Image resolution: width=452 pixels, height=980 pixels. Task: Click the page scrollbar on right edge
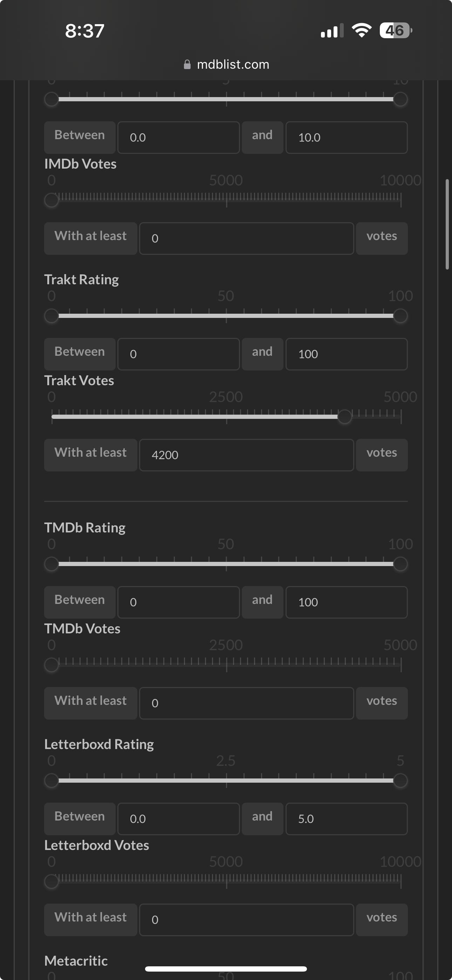(447, 224)
